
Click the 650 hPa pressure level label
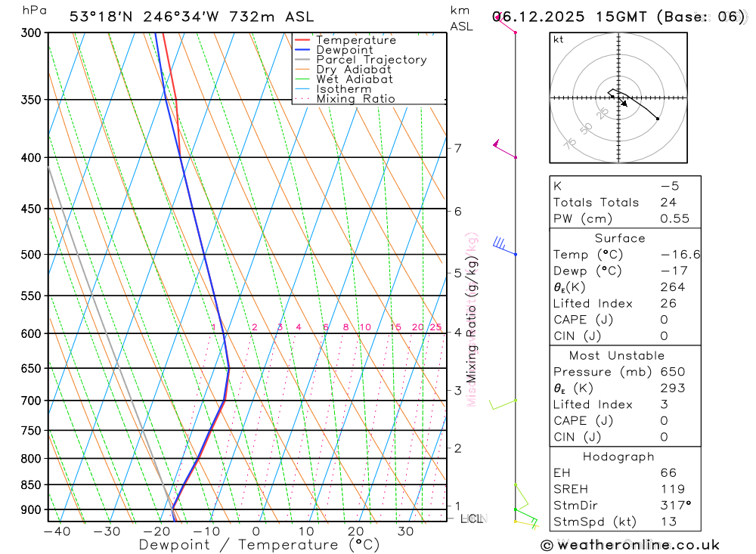[31, 368]
